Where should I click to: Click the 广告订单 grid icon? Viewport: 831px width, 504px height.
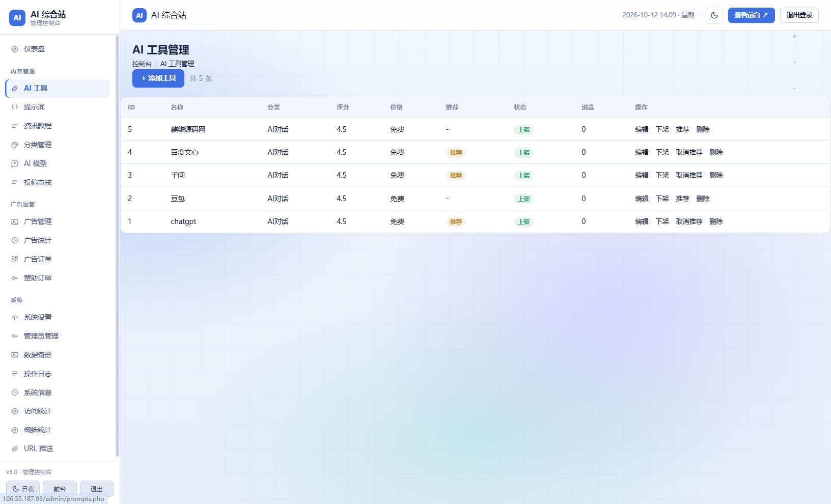click(x=15, y=259)
